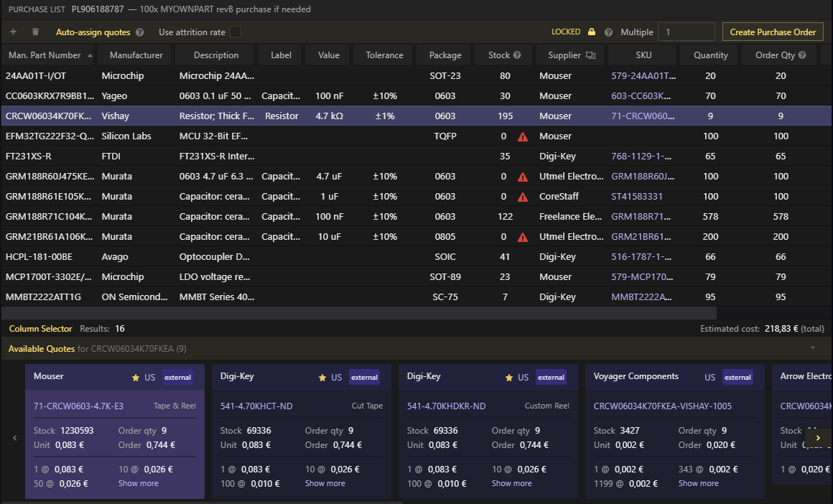Viewport: 833px width, 504px height.
Task: Open Voyager SKU CRCW06034K70FKEA-VISHAY-1005
Action: (x=663, y=406)
